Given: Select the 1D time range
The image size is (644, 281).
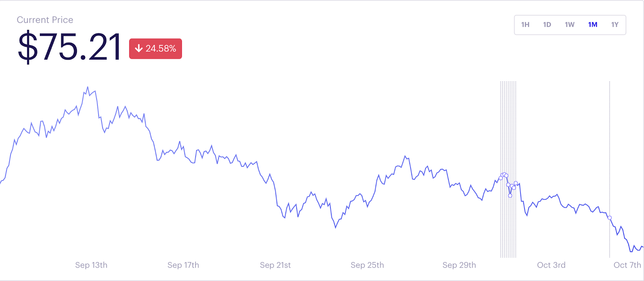Looking at the screenshot, I should 547,25.
